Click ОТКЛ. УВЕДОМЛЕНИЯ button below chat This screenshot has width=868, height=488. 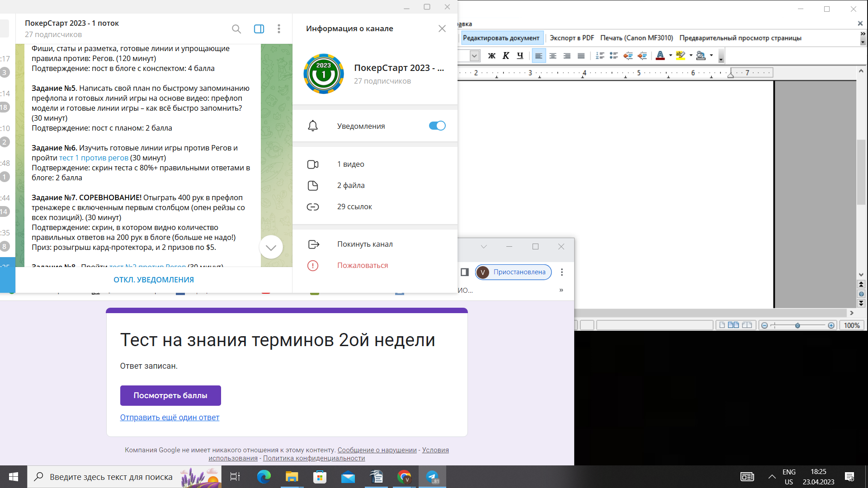(x=154, y=280)
